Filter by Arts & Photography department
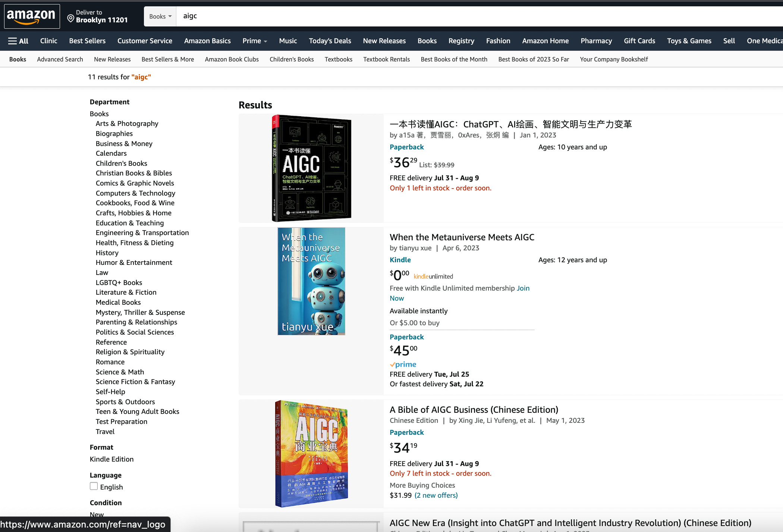Image resolution: width=783 pixels, height=532 pixels. pyautogui.click(x=127, y=123)
